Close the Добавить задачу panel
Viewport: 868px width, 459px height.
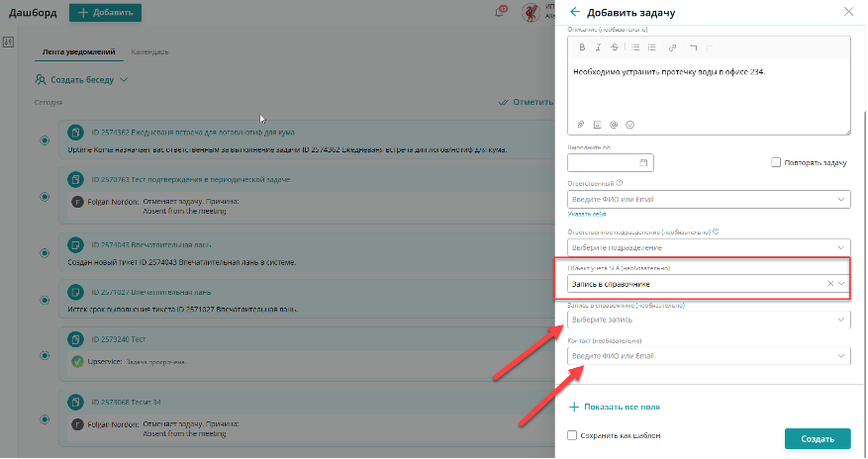[x=848, y=12]
